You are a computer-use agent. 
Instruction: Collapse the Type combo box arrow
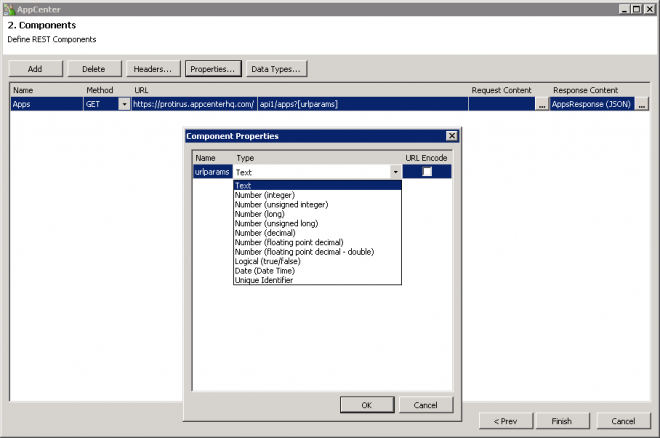click(x=395, y=172)
